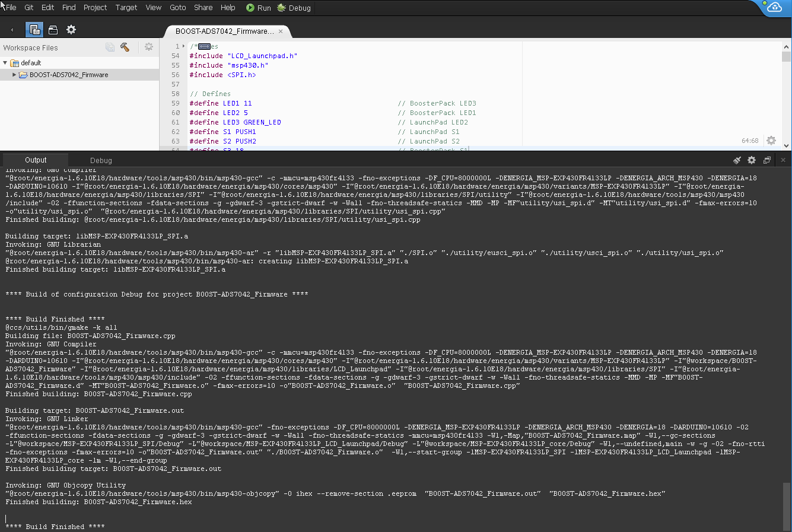Expand the BOOST-ADS7042_Firmware project folder

coord(14,75)
